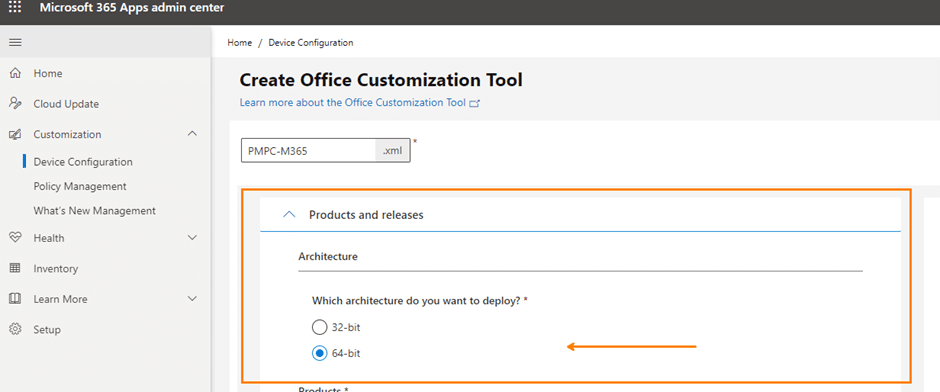
Task: Click the external link icon beside Learn more
Action: 475,103
